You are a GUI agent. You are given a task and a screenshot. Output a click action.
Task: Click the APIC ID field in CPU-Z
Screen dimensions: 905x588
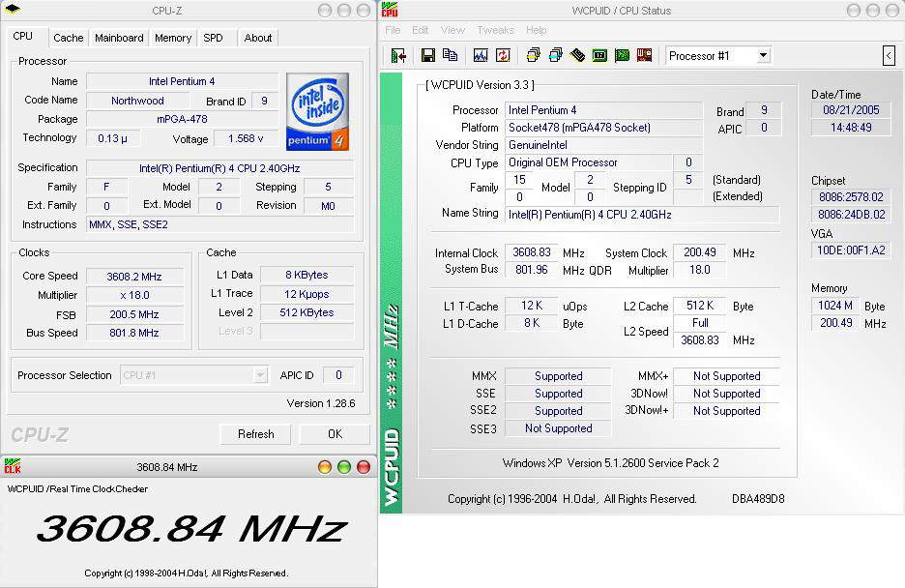[x=338, y=375]
